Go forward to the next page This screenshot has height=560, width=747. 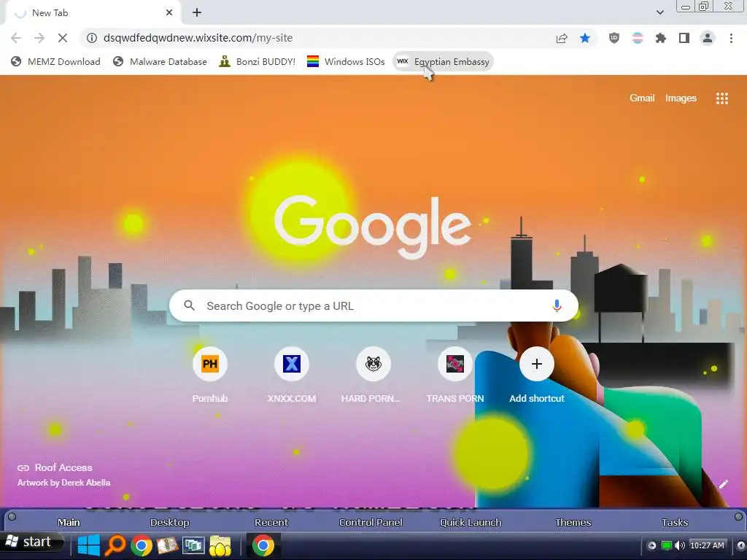[x=39, y=38]
